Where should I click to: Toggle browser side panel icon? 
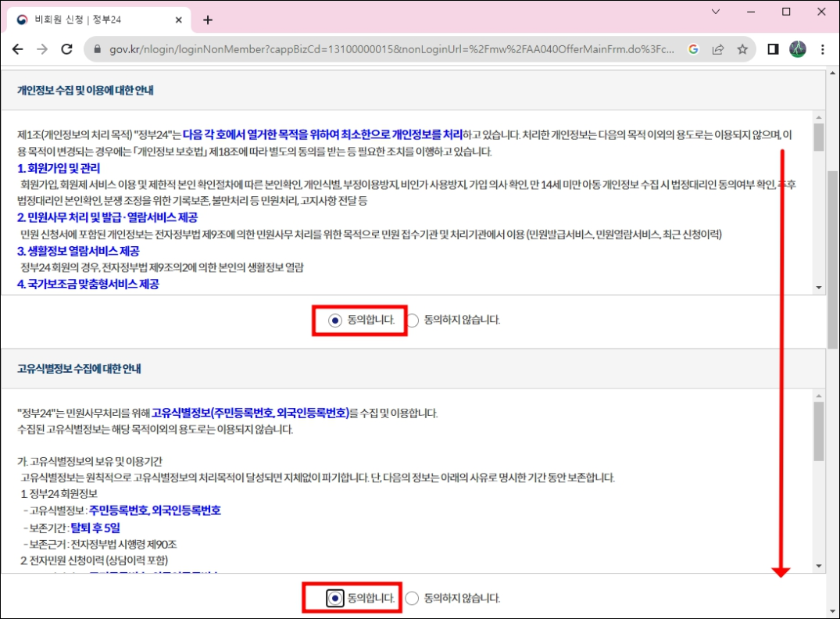pyautogui.click(x=773, y=49)
